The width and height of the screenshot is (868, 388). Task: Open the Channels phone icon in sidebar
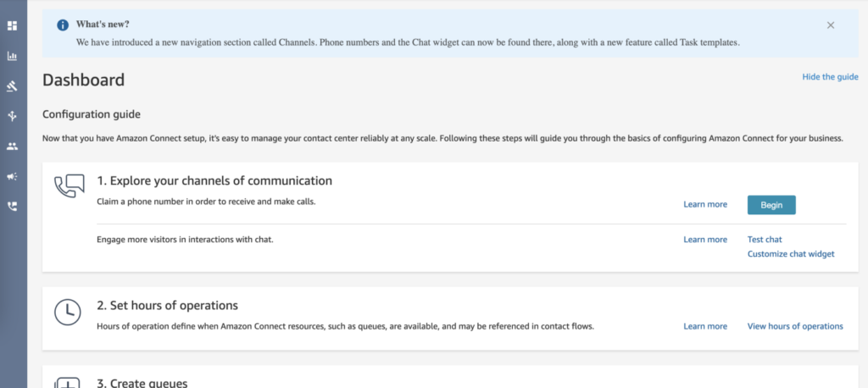(12, 206)
